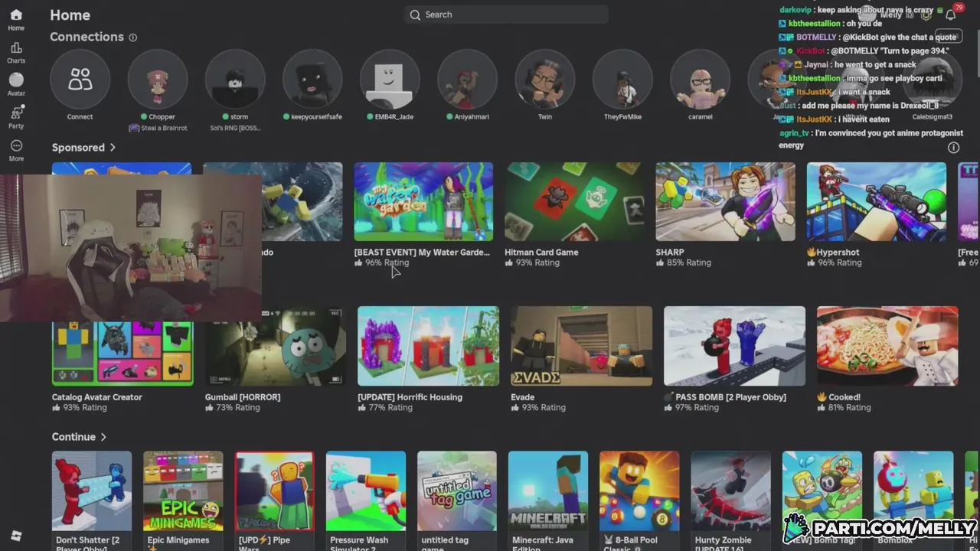
Task: Open Twin's connection avatar
Action: pyautogui.click(x=544, y=80)
